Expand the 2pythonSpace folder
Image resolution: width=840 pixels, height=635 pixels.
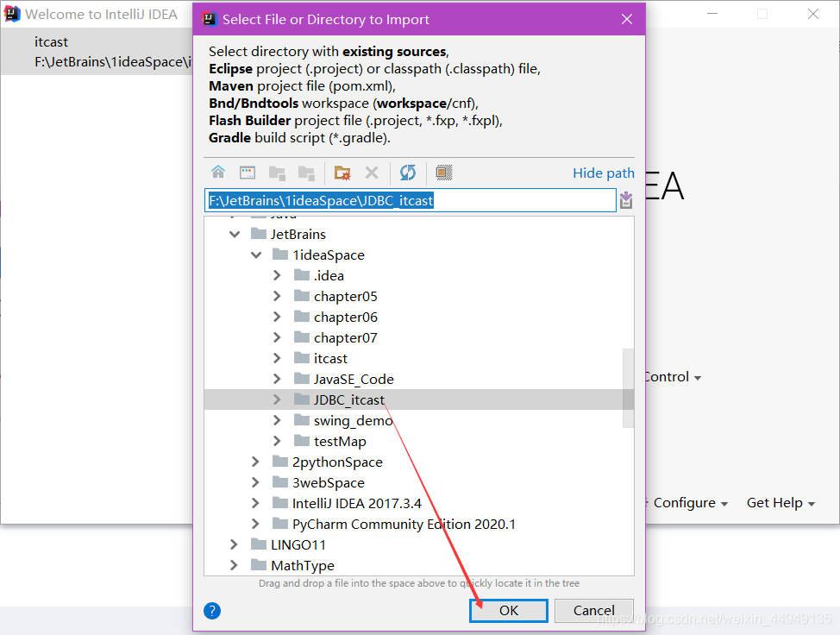click(x=255, y=462)
